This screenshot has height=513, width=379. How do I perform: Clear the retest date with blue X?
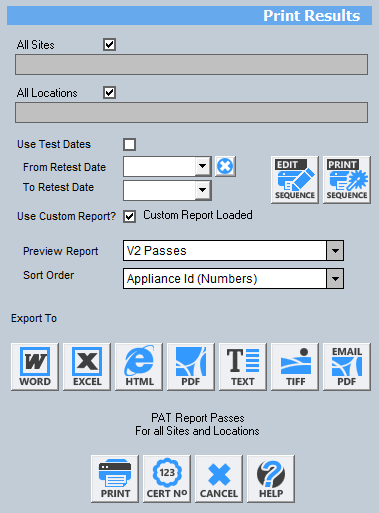[225, 166]
